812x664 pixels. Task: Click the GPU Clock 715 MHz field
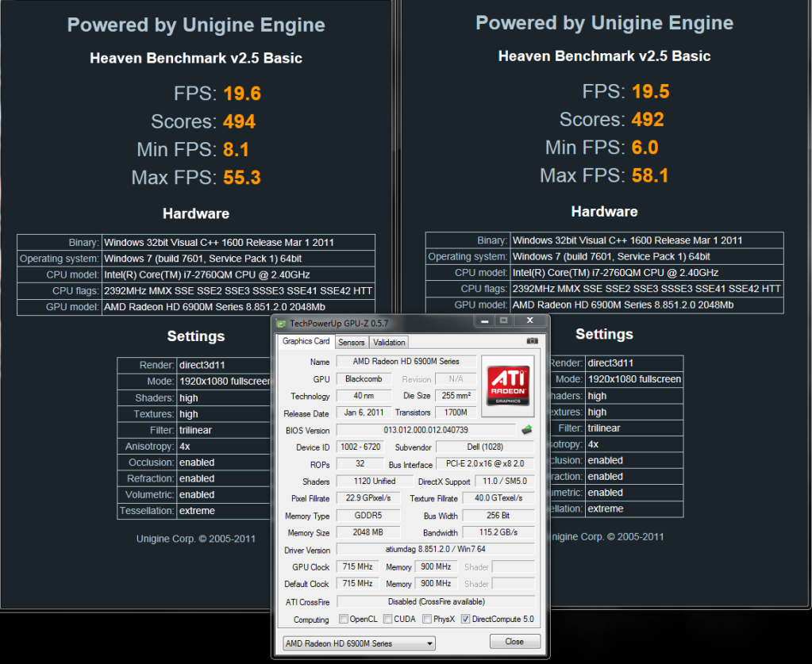[x=357, y=566]
